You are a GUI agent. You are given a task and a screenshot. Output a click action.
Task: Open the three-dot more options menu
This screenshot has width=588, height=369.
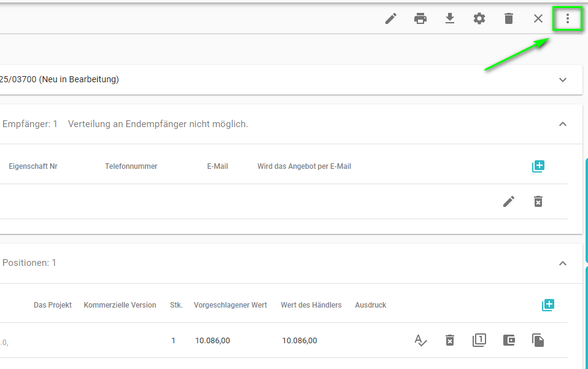568,18
